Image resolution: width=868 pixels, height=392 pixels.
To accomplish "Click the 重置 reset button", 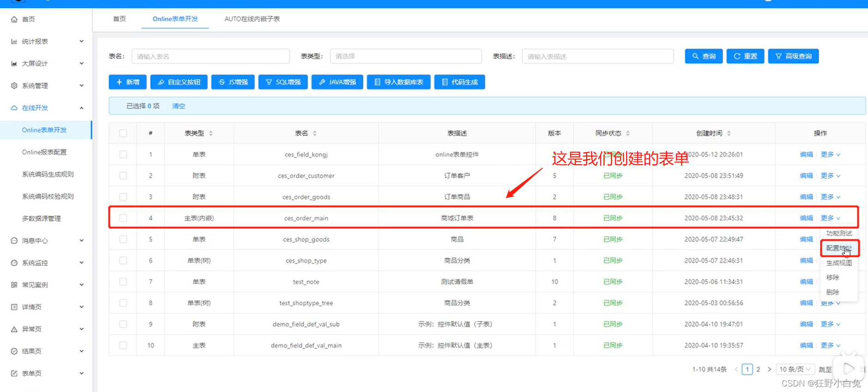I will pyautogui.click(x=746, y=56).
